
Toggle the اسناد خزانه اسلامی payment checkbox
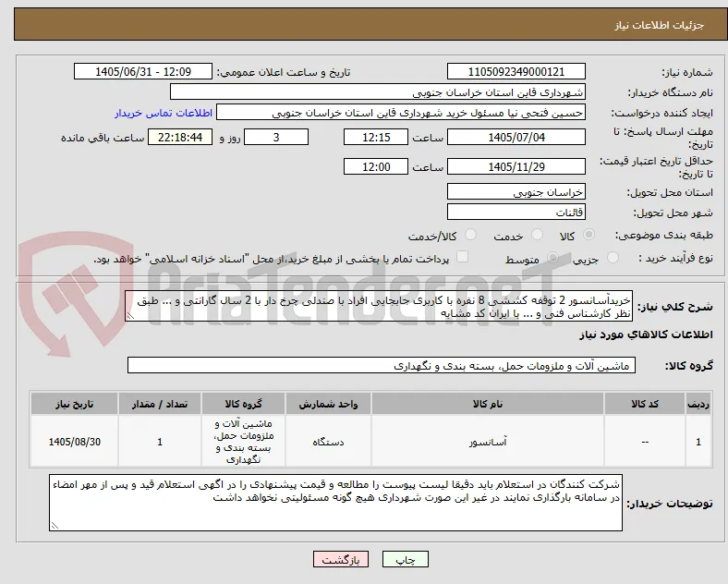(x=463, y=257)
